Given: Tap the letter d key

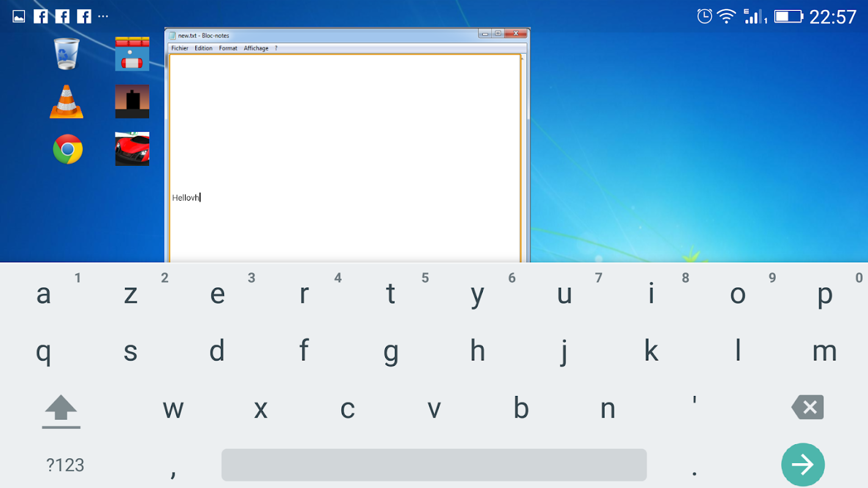Looking at the screenshot, I should pos(217,351).
